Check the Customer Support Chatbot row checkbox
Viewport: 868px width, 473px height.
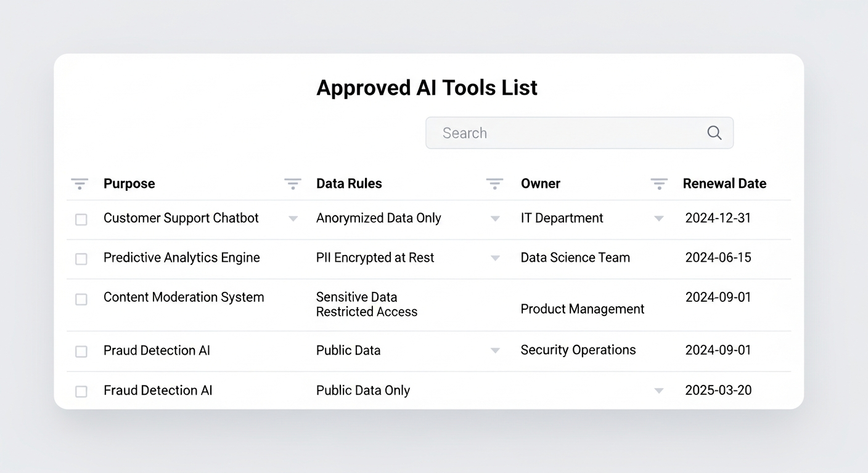tap(81, 219)
